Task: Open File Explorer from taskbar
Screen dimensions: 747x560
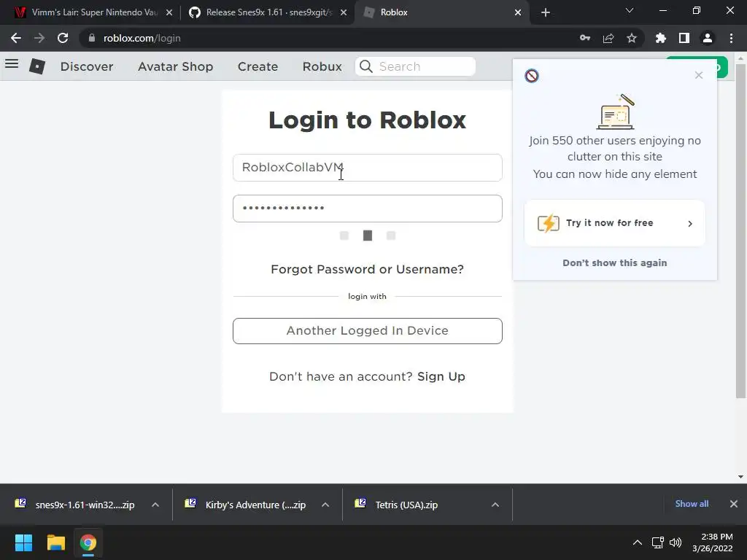Action: pyautogui.click(x=55, y=542)
